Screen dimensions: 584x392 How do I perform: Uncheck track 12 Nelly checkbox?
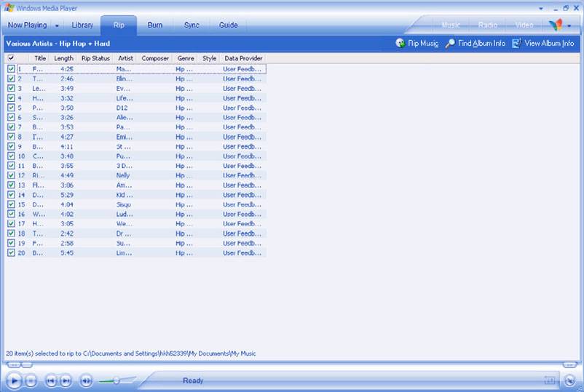11,175
